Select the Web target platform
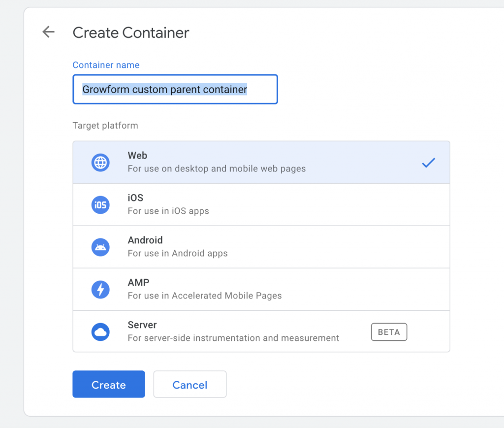 click(261, 163)
